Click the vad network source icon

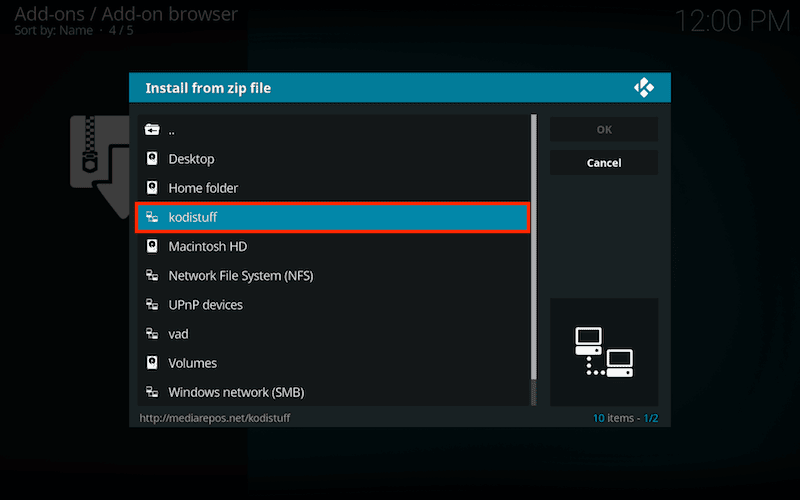click(152, 334)
